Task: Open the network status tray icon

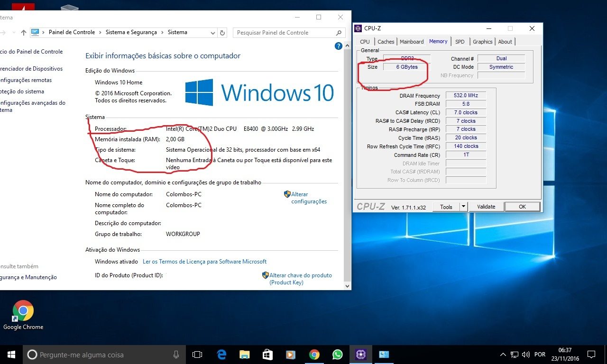Action: [x=515, y=355]
